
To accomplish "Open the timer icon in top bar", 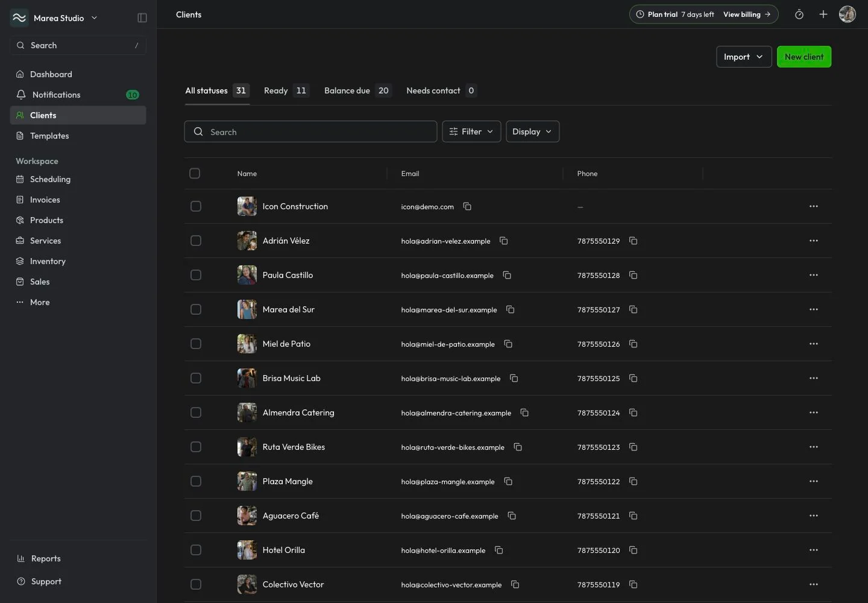I will point(799,14).
